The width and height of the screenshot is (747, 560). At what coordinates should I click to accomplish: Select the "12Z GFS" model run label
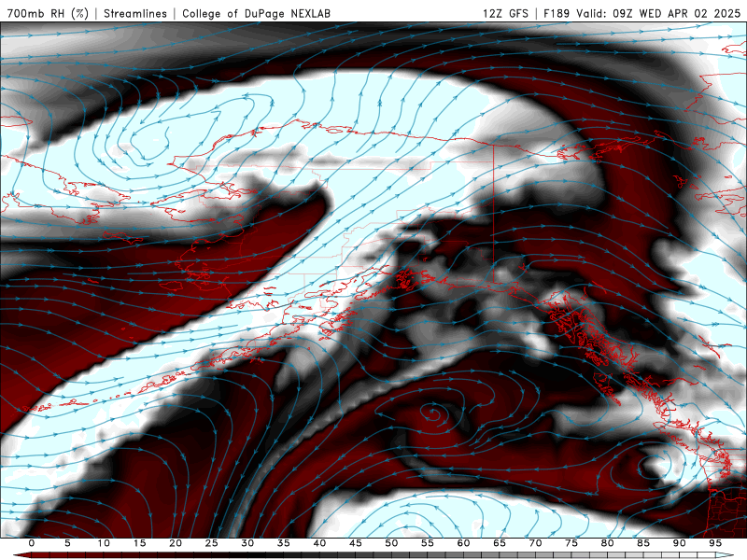[x=505, y=13]
